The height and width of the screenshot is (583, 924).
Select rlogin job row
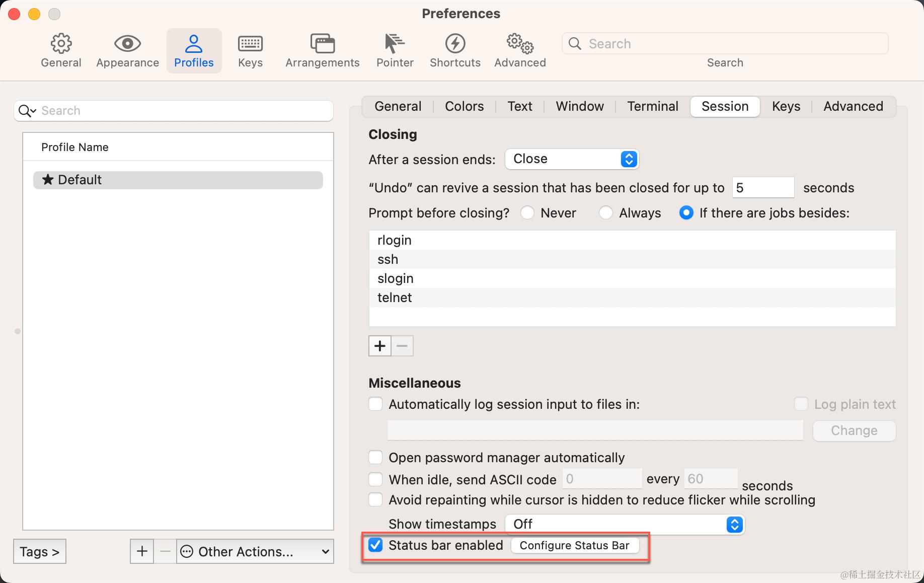(632, 240)
